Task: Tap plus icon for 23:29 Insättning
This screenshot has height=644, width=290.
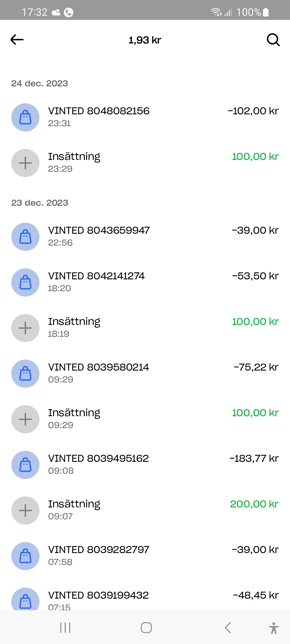Action: click(26, 163)
